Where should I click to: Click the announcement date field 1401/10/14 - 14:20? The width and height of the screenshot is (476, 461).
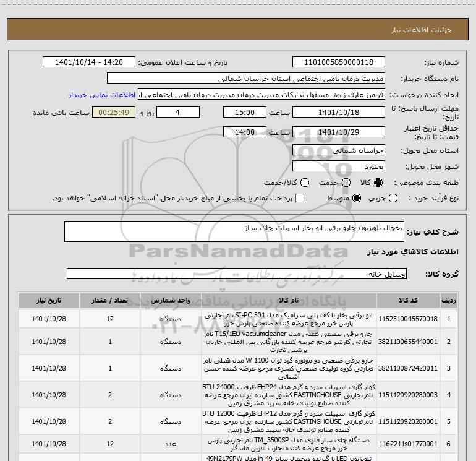pos(89,62)
